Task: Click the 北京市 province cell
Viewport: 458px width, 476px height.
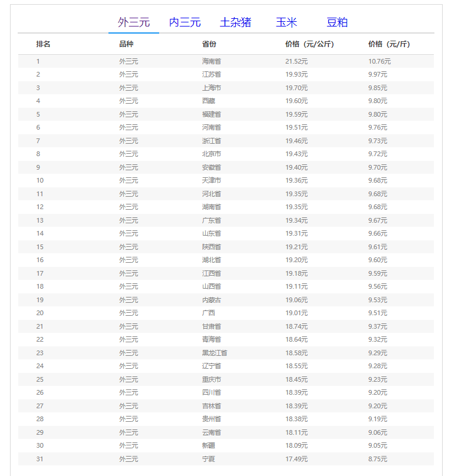Action: [212, 154]
